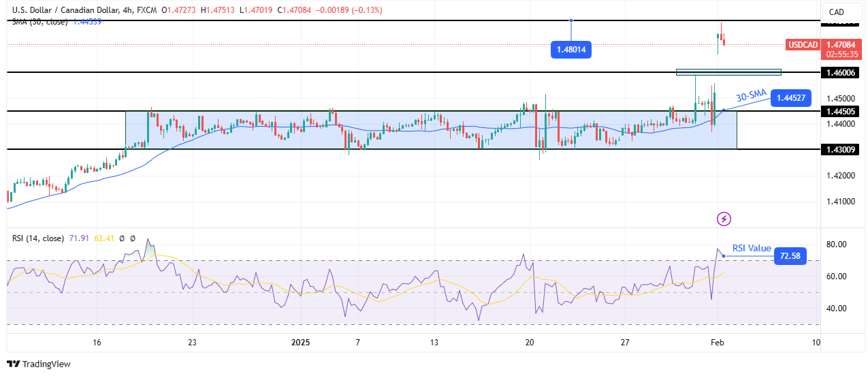Screen dimensions: 868x376
Task: Click the 27 date on the time axis
Action: (626, 342)
